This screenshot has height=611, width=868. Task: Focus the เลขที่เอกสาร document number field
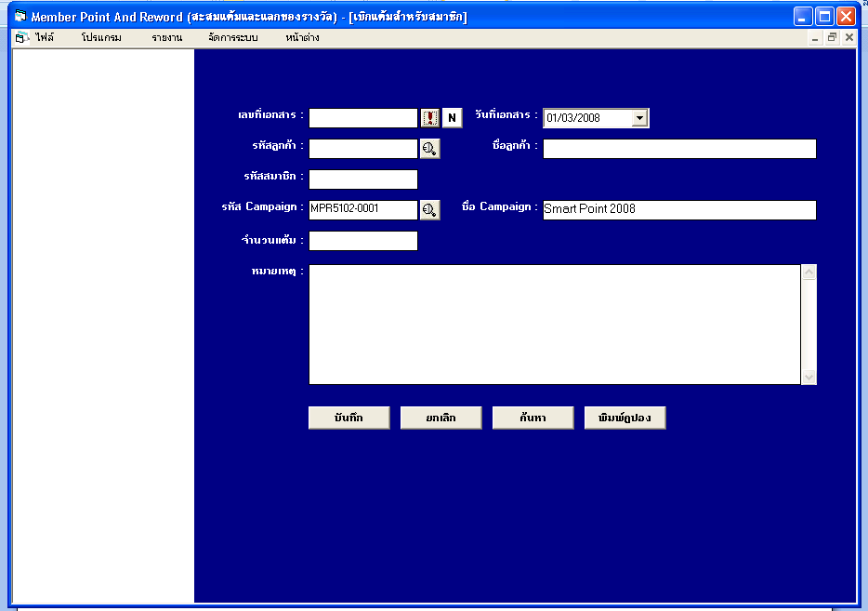pos(363,118)
